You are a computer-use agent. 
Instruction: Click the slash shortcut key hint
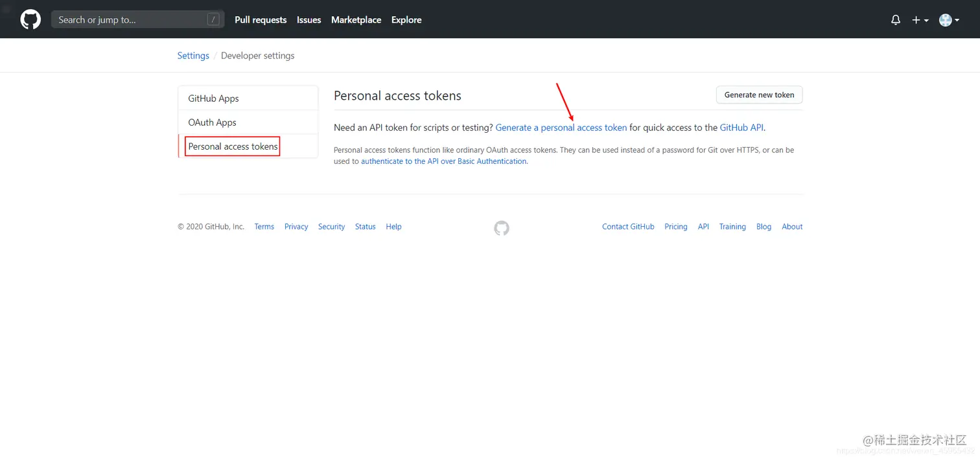pyautogui.click(x=213, y=19)
